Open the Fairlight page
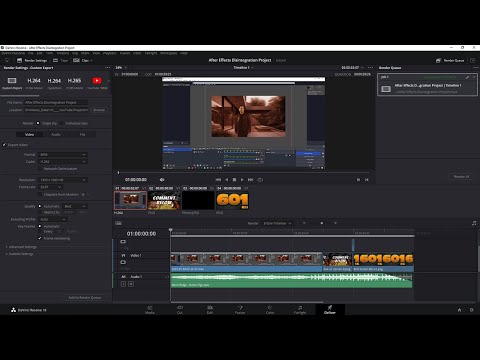 [300, 310]
